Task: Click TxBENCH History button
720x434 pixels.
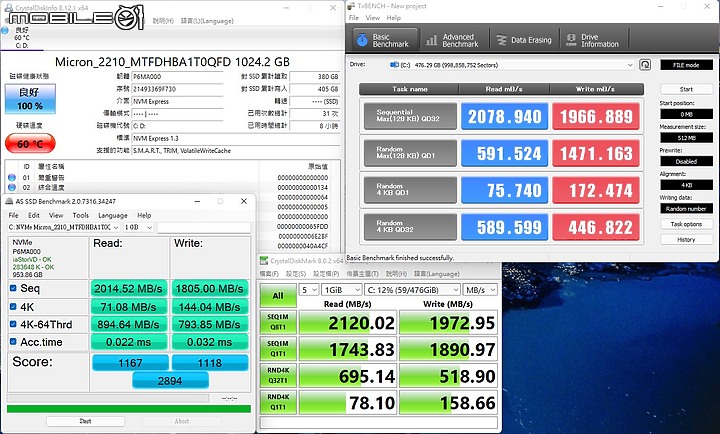Action: click(x=686, y=240)
